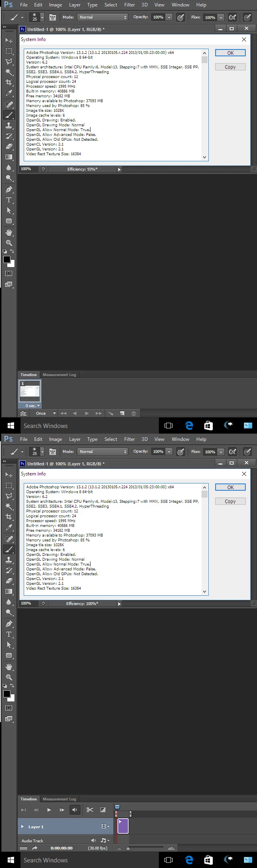The image size is (257, 868).
Task: Play the frame animation
Action: (87, 413)
